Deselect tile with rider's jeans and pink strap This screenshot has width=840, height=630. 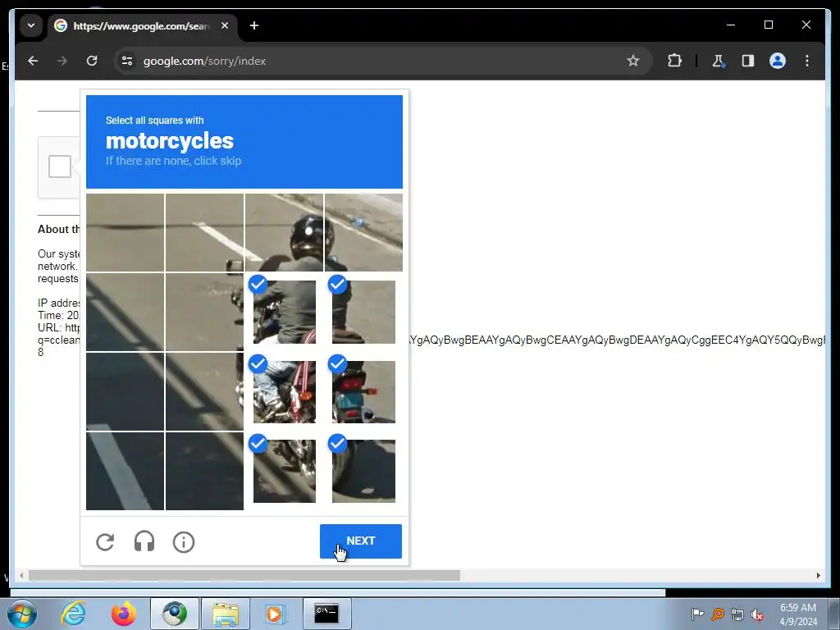(285, 391)
